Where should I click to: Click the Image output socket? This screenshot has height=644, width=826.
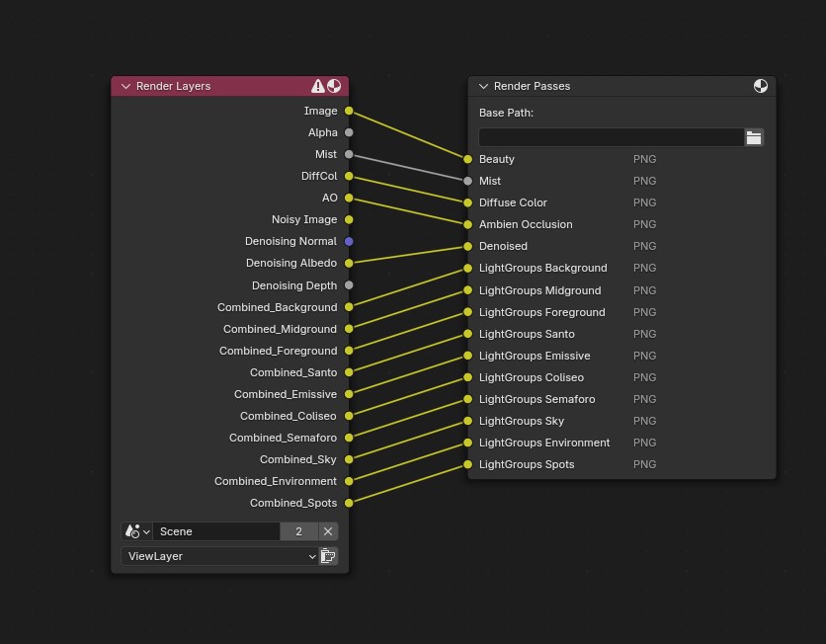[349, 111]
